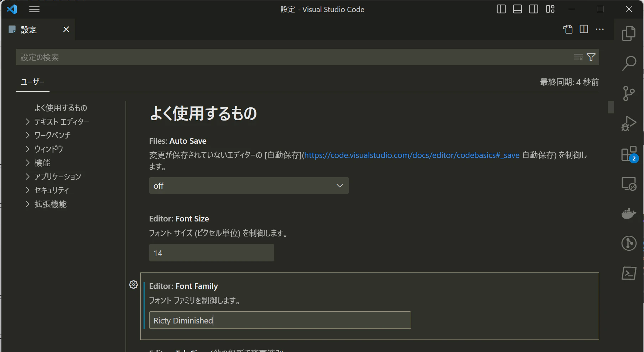Toggle the primary side bar layout icon
644x352 pixels.
point(501,9)
